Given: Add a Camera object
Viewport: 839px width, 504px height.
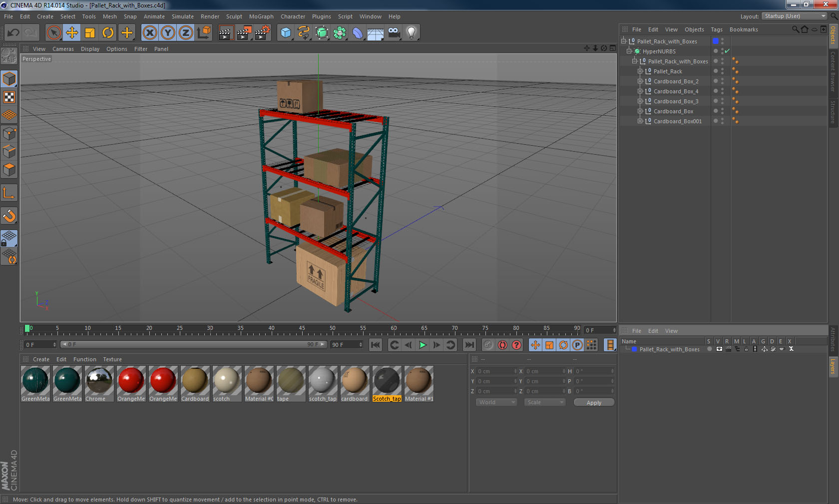Looking at the screenshot, I should pyautogui.click(x=394, y=33).
